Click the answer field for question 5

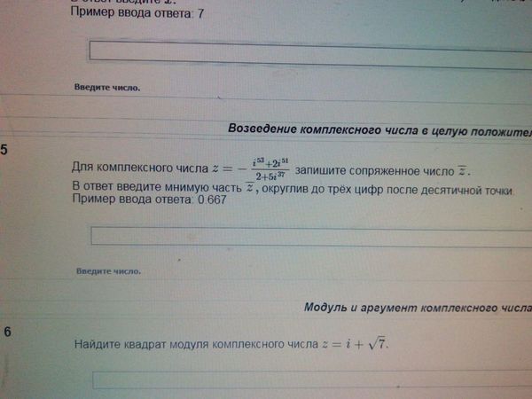[x=310, y=237]
